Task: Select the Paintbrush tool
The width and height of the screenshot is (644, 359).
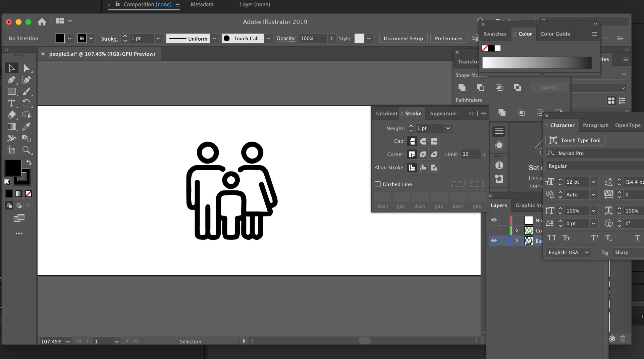Action: pyautogui.click(x=26, y=91)
